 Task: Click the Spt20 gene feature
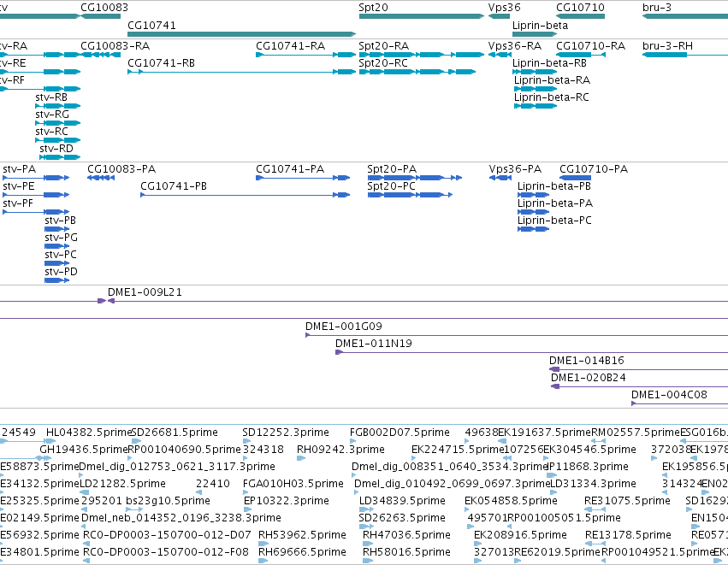(x=422, y=16)
